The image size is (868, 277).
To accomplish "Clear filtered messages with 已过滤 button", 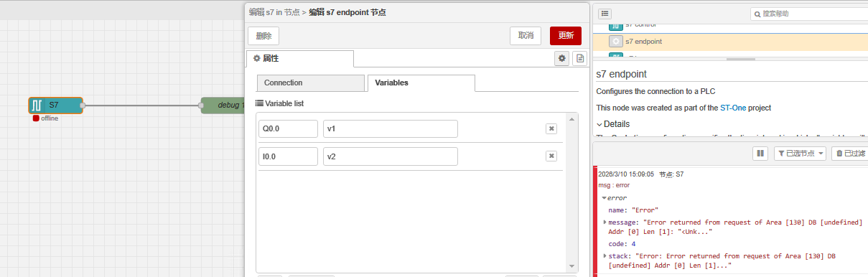I will pos(849,153).
